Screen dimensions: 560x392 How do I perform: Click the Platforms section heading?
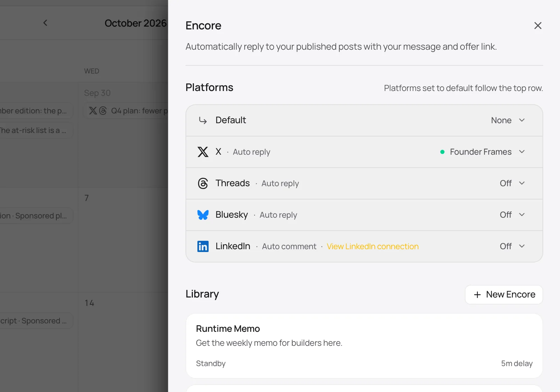point(209,87)
